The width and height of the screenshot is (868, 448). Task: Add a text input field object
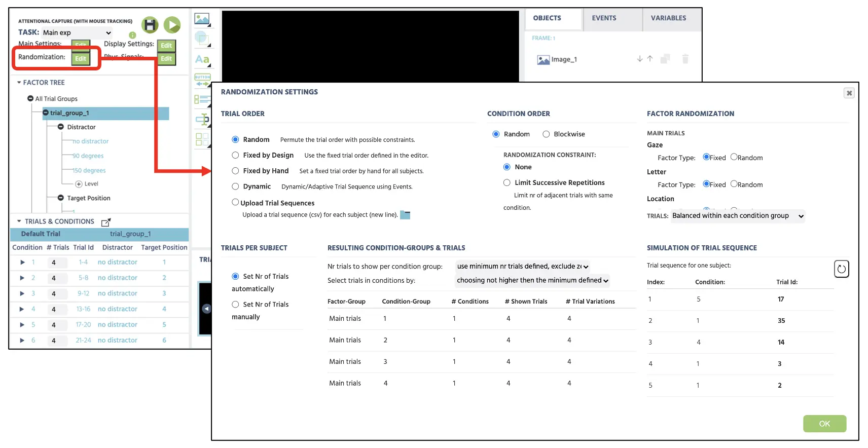(x=202, y=120)
